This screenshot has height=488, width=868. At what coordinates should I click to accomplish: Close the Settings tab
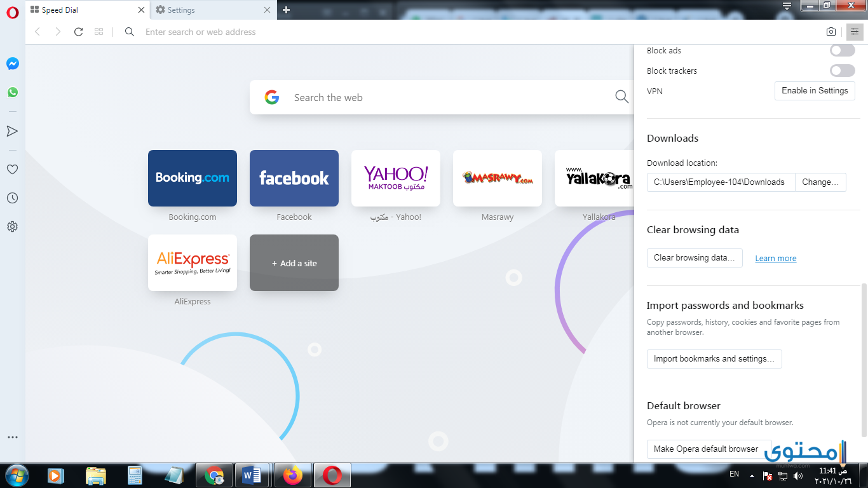[x=267, y=10]
